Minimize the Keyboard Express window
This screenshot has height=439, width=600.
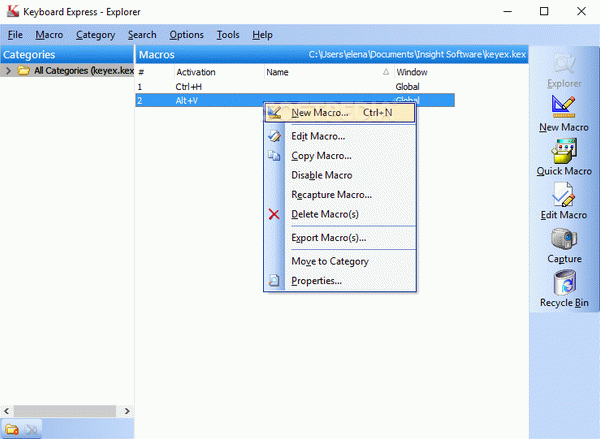pyautogui.click(x=507, y=11)
